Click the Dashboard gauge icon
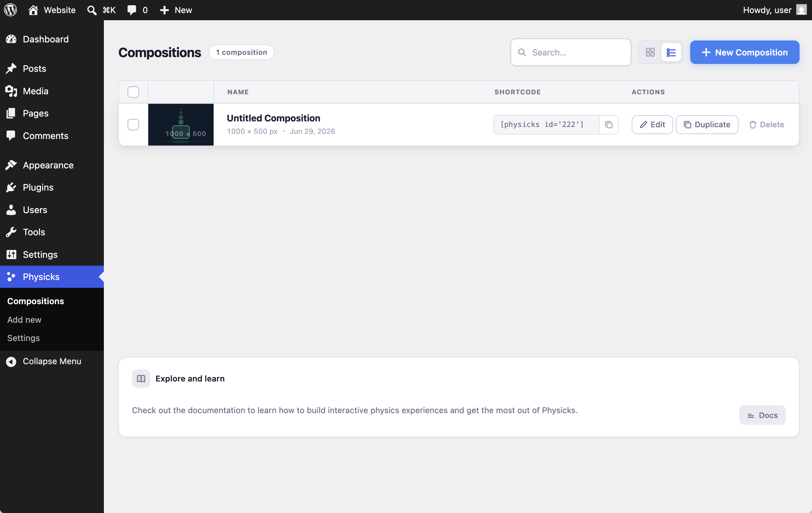Screen dimensions: 812x513 coord(11,39)
